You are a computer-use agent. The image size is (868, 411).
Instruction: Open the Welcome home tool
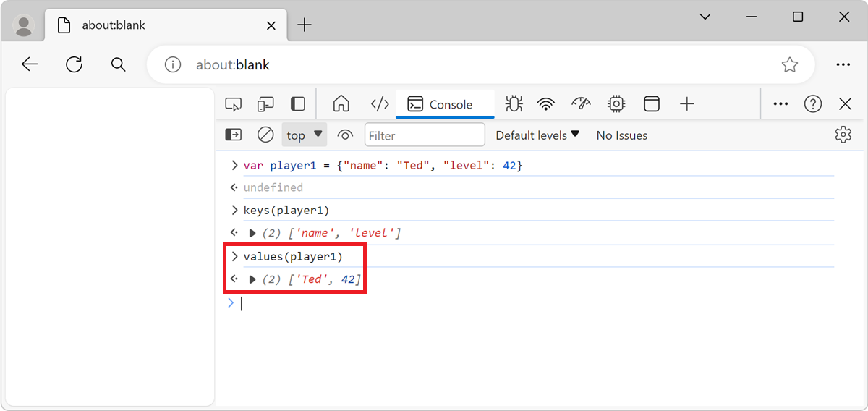click(341, 104)
